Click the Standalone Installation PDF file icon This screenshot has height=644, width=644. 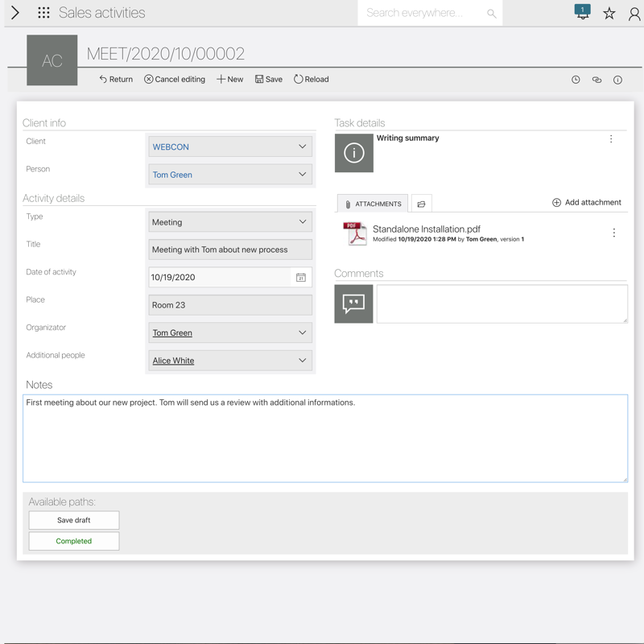click(354, 233)
